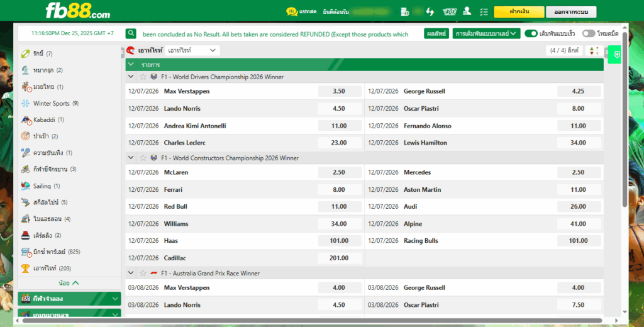
Task: Select the curling stone icon (เคิร์ลลิง)
Action: [x=25, y=235]
